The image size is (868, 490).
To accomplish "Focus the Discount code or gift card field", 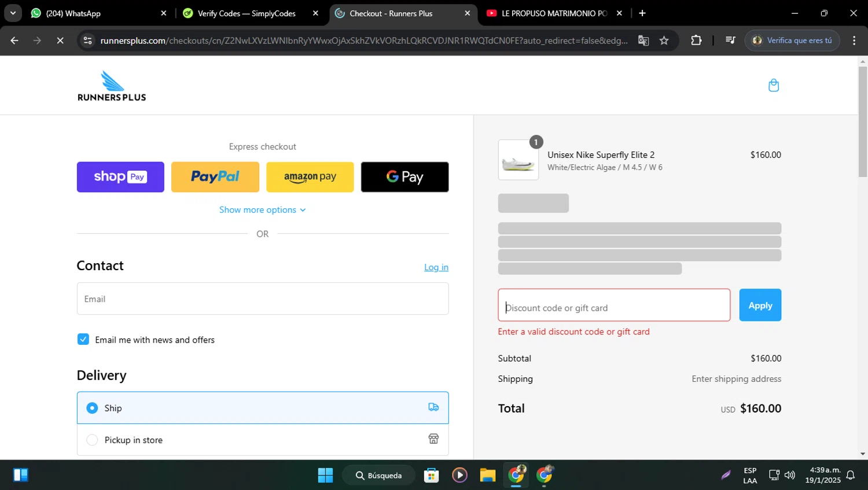I will tap(614, 305).
